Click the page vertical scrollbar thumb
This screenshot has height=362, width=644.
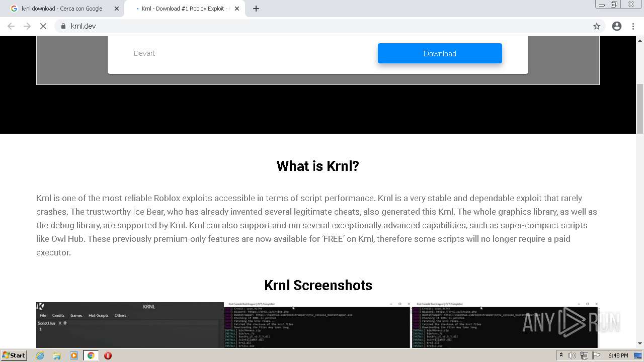coord(639,109)
